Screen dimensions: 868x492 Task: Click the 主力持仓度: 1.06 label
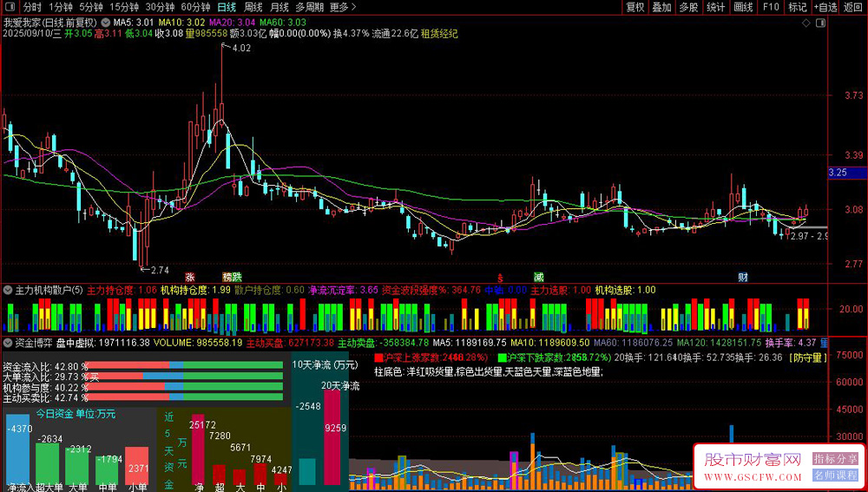pyautogui.click(x=122, y=290)
